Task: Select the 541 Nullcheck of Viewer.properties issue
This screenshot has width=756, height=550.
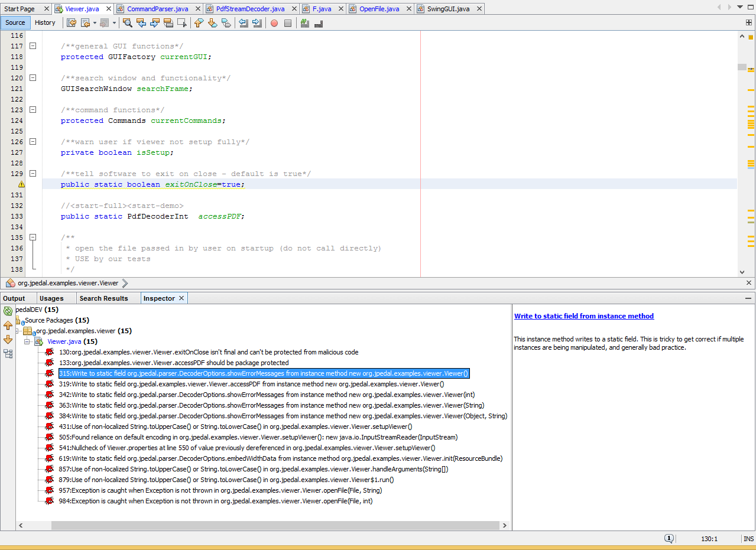Action: tap(246, 448)
